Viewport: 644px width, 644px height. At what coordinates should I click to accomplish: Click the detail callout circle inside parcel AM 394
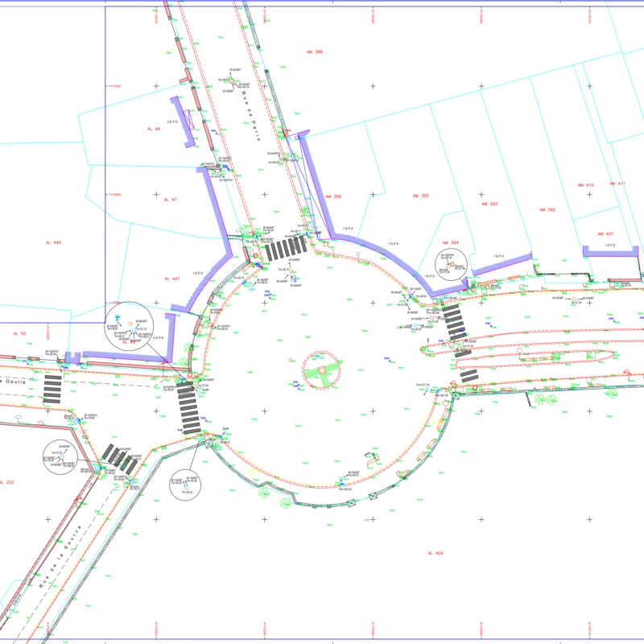449,265
